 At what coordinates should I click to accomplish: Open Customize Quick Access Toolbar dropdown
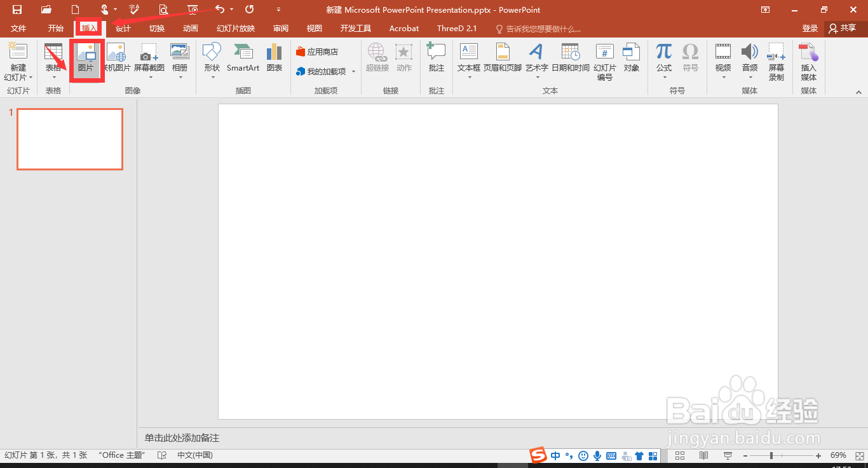point(278,10)
